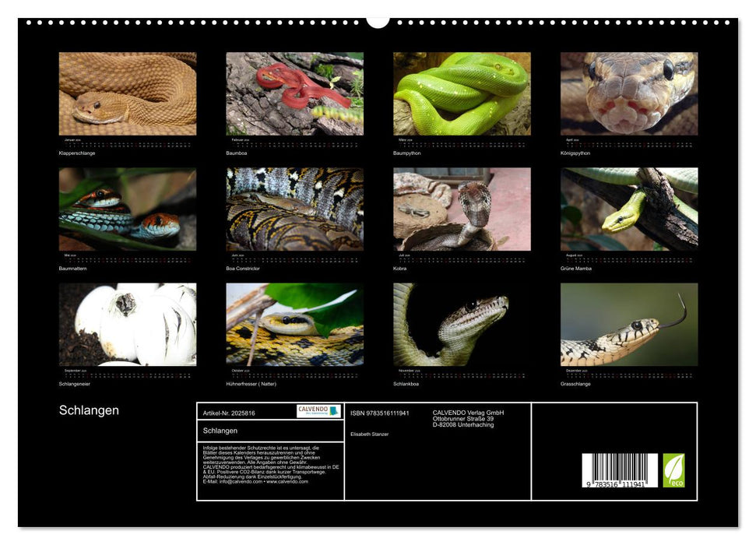Click the Königspython close-up photo
756x545 pixels.
pyautogui.click(x=629, y=93)
